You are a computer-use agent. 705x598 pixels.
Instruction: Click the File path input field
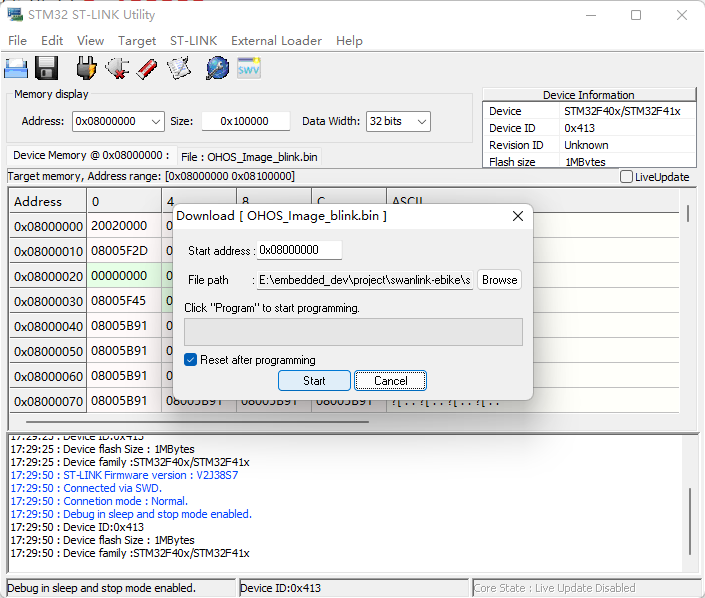coord(365,280)
